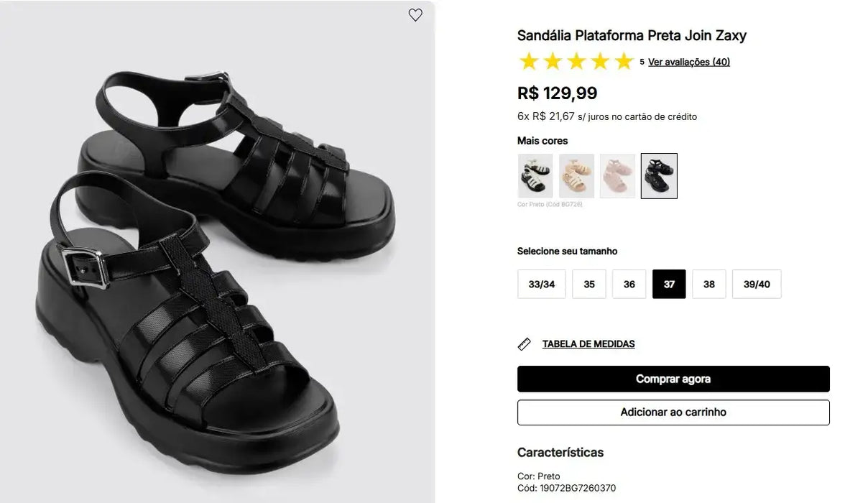Screen dimensions: 868x503
Task: Select the beige sandal color option
Action: tap(576, 176)
